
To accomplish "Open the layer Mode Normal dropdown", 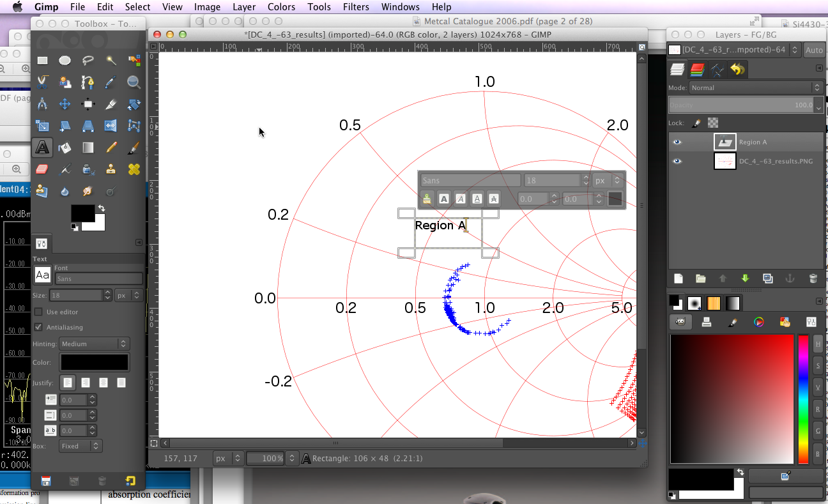I will click(x=756, y=88).
